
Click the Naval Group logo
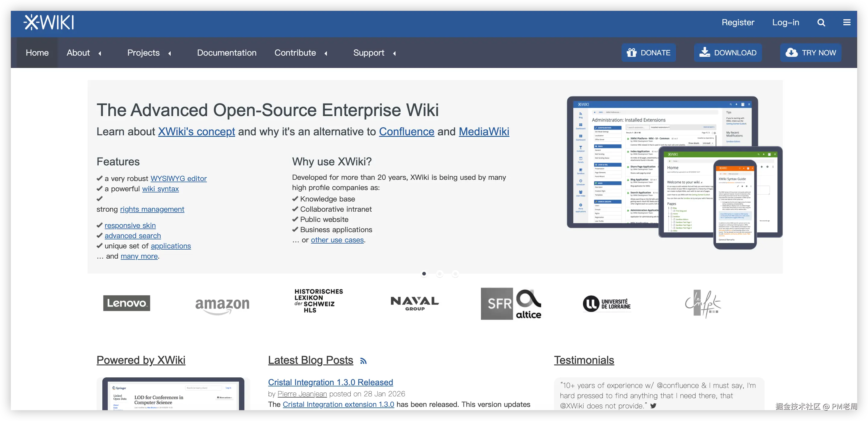click(x=415, y=303)
